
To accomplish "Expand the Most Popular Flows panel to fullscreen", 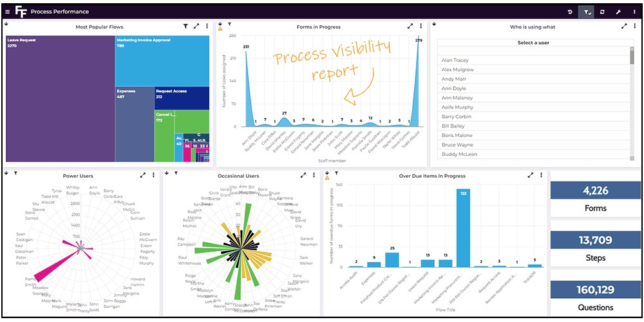I will [196, 26].
